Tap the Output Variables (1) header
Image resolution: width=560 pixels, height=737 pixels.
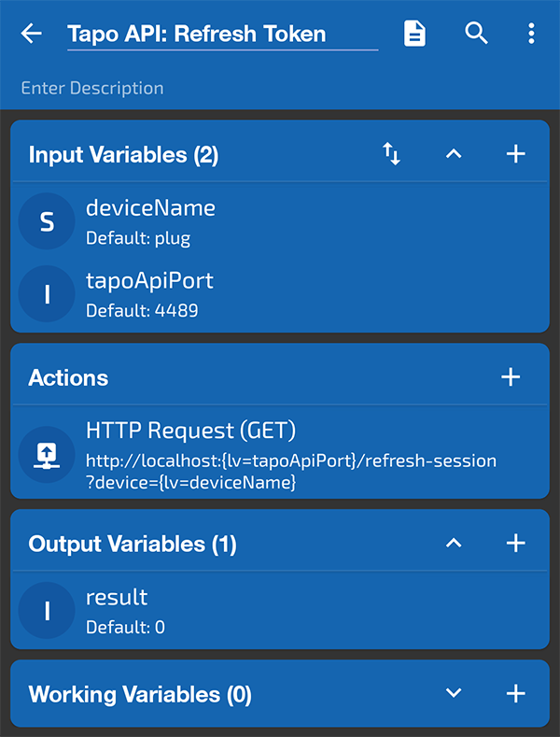pyautogui.click(x=133, y=544)
